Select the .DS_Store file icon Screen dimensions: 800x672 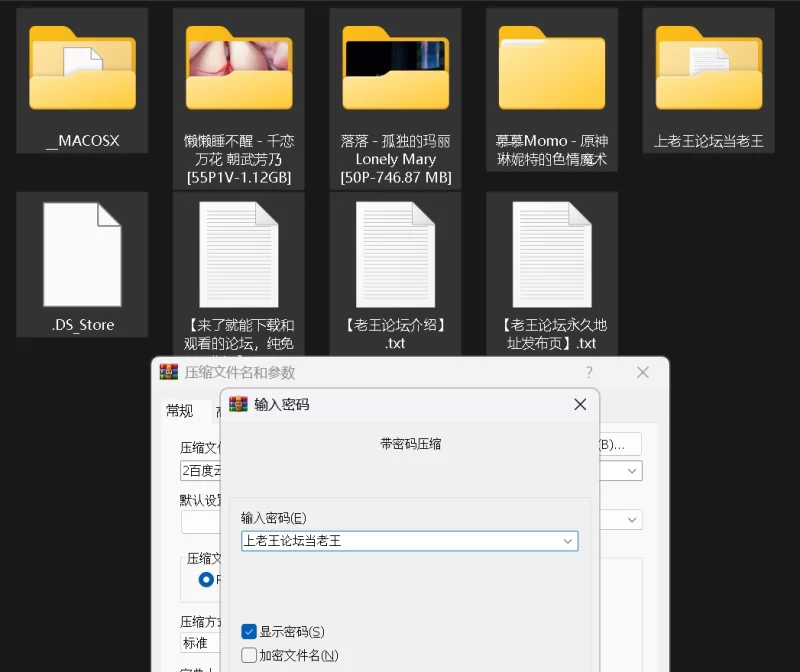[x=82, y=255]
